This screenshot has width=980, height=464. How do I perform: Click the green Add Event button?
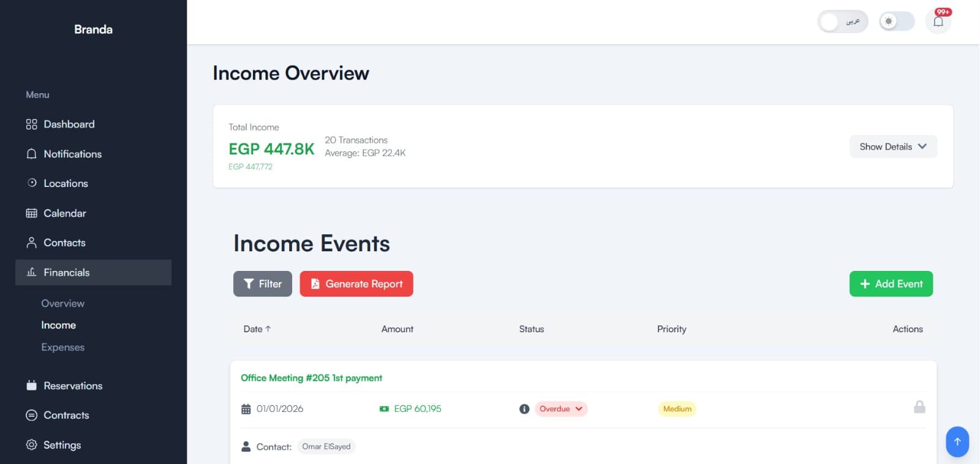coord(891,284)
